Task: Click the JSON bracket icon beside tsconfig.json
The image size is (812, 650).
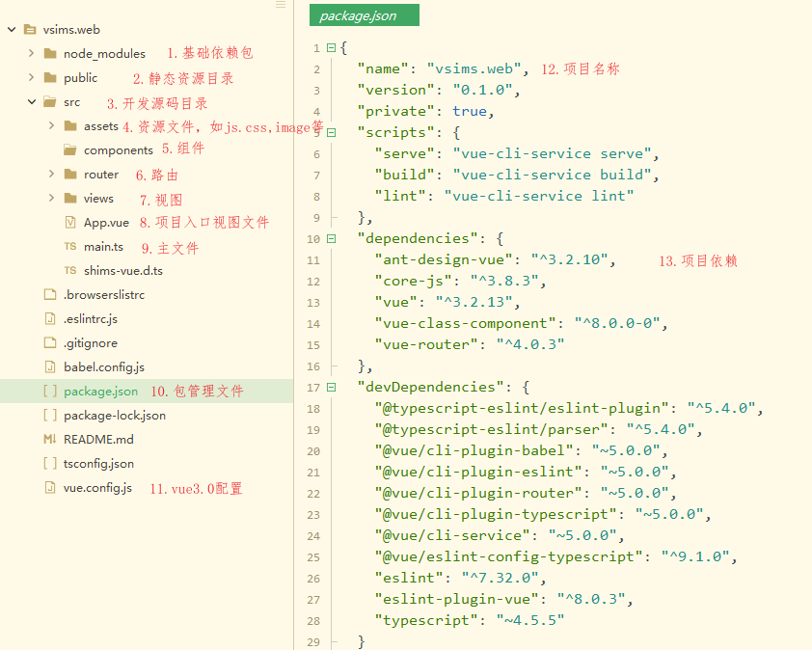Action: click(x=50, y=464)
